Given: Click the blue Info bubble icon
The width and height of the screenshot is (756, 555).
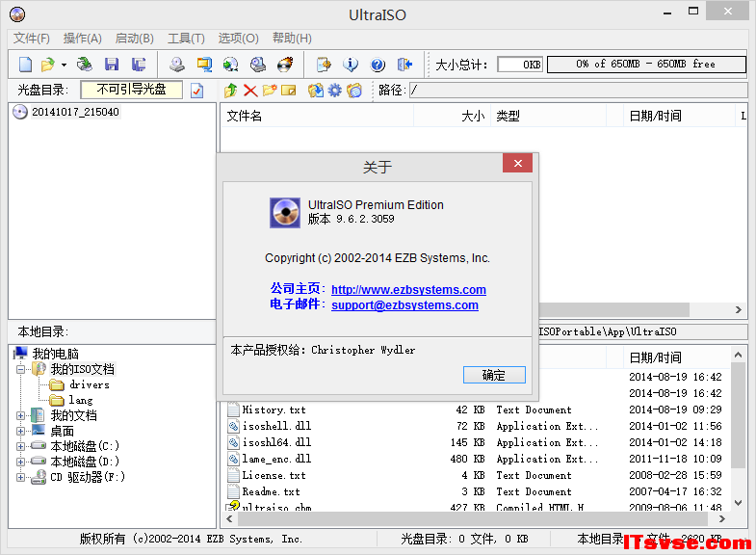Looking at the screenshot, I should pyautogui.click(x=351, y=65).
